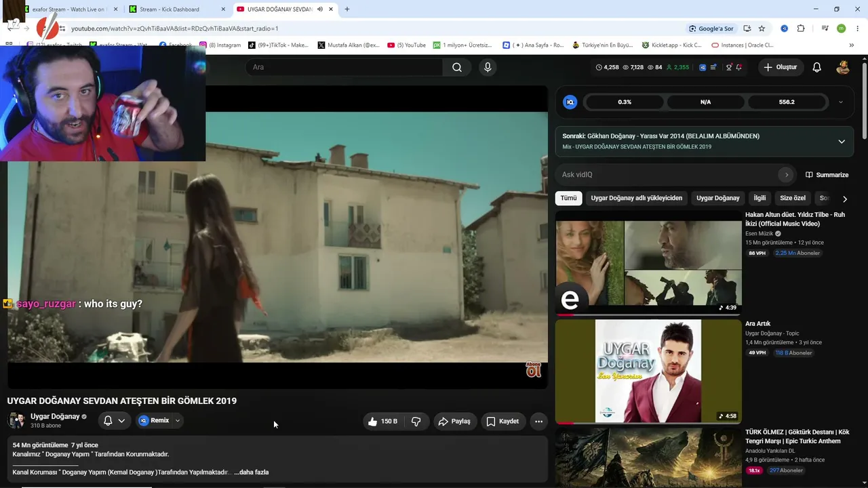Select the standalone Uygar Doğanay chip

click(717, 198)
